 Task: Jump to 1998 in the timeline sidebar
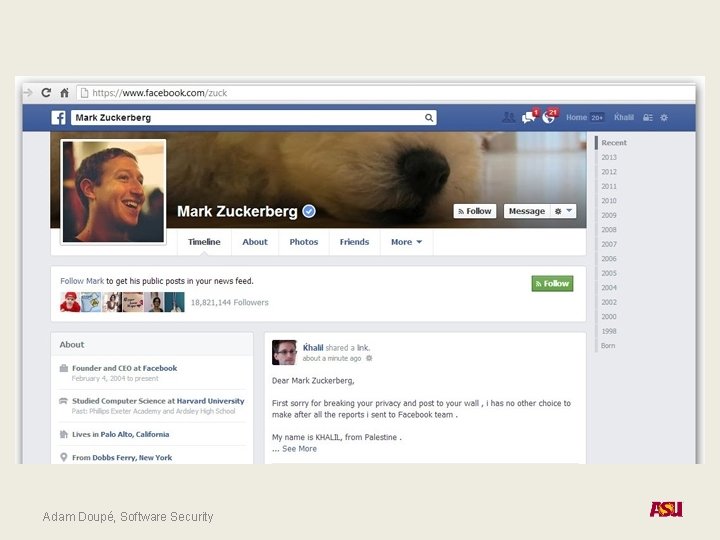pyautogui.click(x=609, y=331)
